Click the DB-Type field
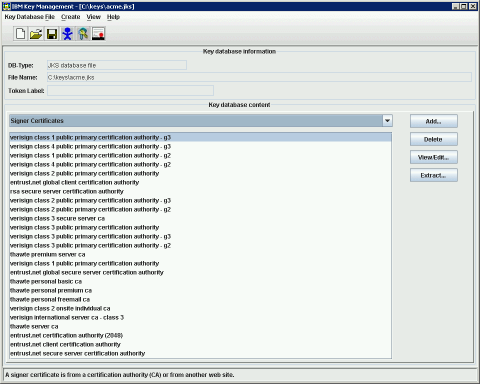This screenshot has width=480, height=384. pos(117,65)
